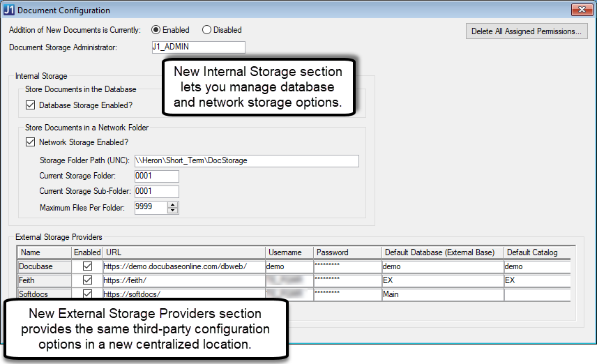Click the Current Storage Folder field

coord(156,176)
